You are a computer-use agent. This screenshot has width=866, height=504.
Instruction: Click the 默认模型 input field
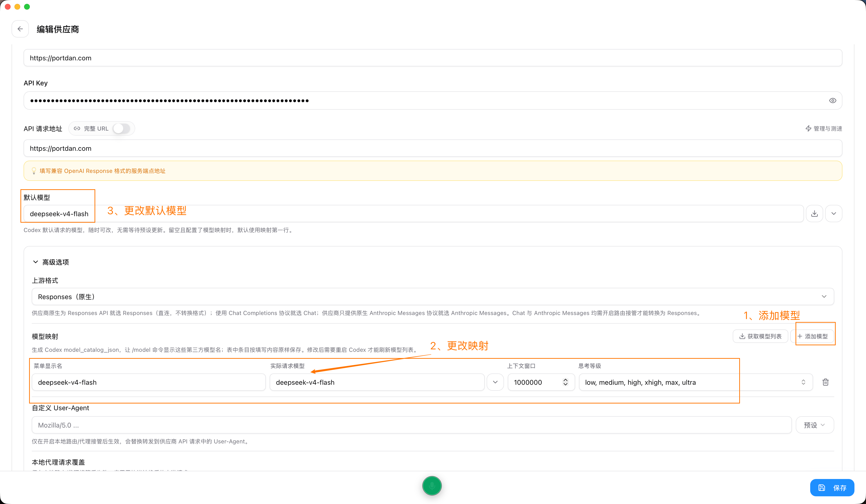(414, 214)
